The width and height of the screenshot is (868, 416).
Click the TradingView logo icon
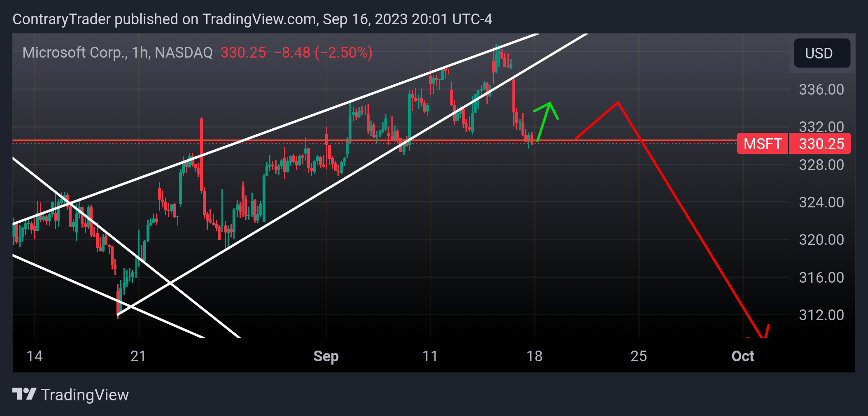(24, 394)
